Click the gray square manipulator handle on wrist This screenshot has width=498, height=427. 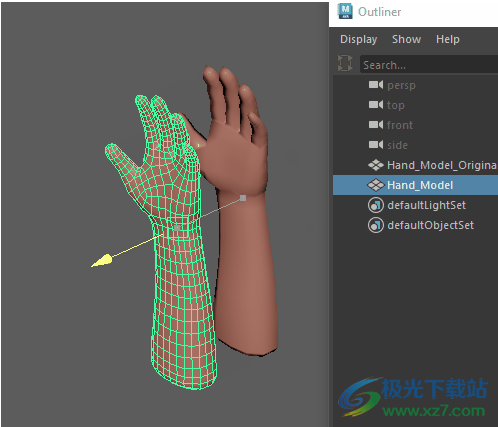click(x=243, y=198)
